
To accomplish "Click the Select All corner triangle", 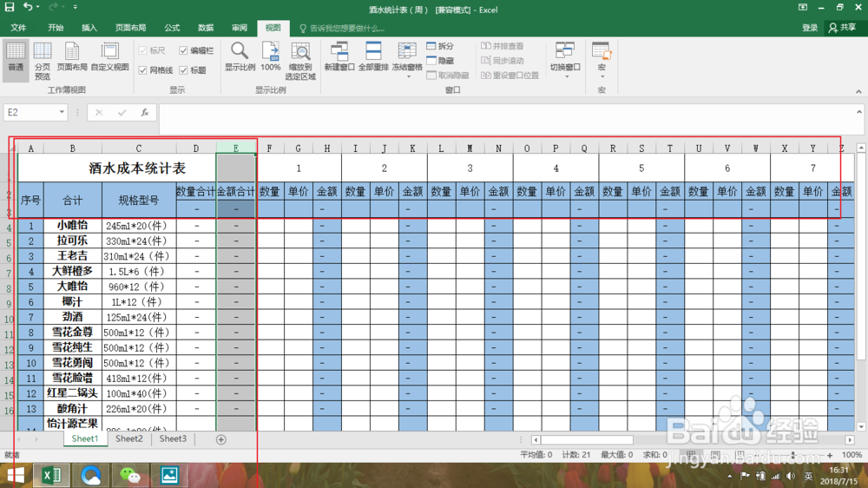I will tap(13, 148).
